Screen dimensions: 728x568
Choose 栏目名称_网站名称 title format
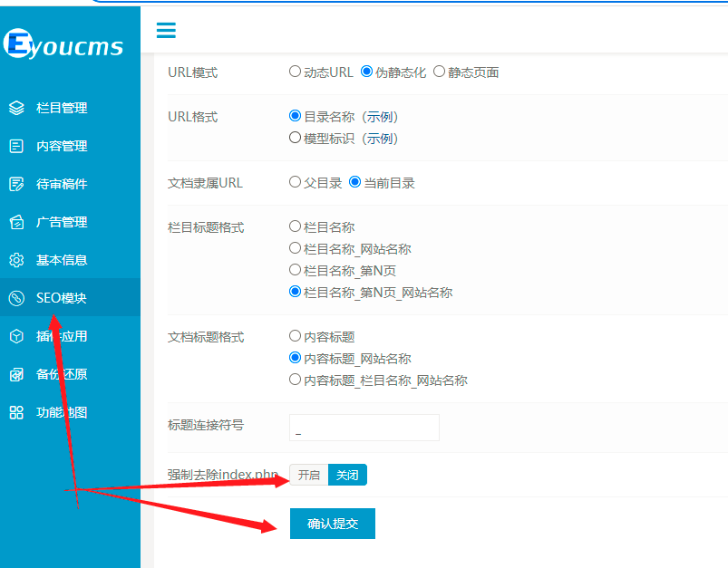click(x=295, y=248)
